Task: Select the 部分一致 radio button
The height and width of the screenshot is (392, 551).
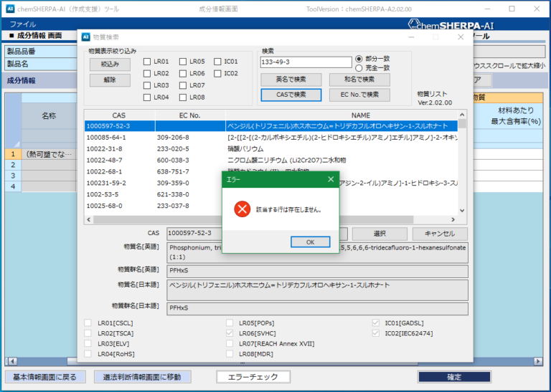Action: point(359,59)
